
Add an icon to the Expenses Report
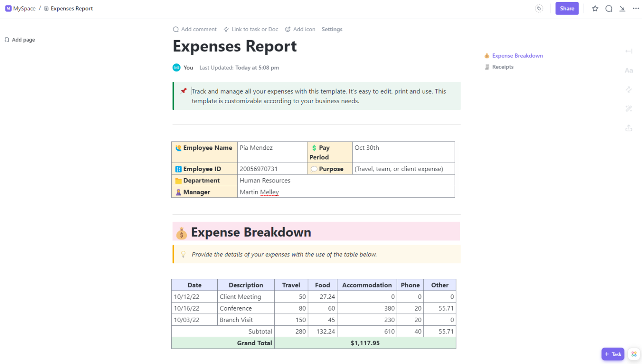300,29
